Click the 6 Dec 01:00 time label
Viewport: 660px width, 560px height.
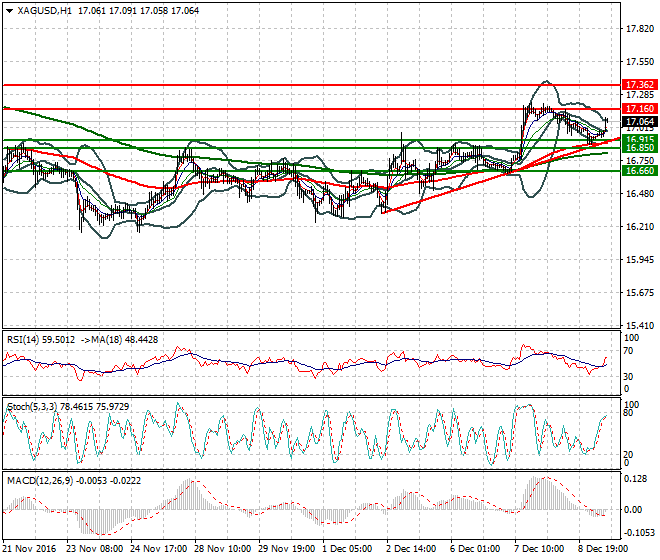pyautogui.click(x=475, y=549)
